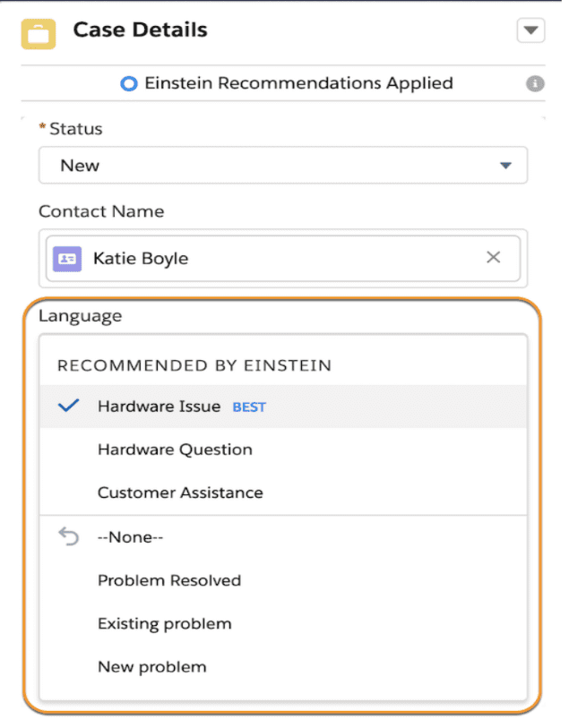Click the Katie Boyle contact name field
The width and height of the screenshot is (569, 728).
(269, 258)
